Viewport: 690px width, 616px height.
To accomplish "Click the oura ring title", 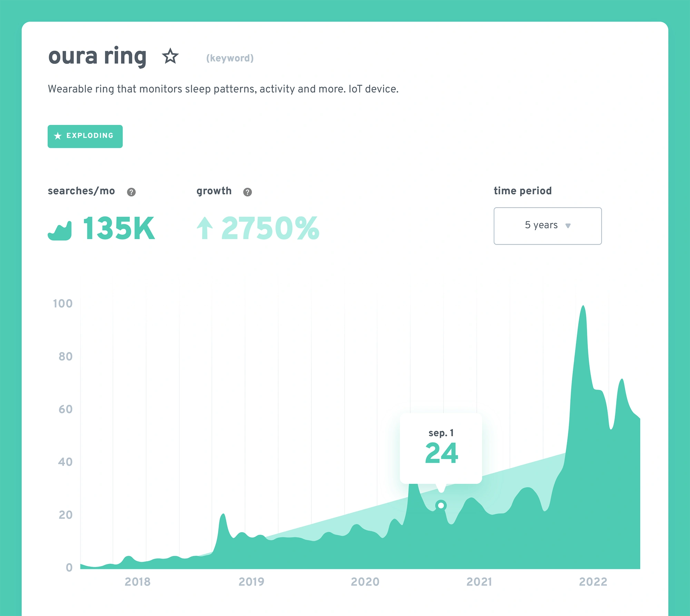I will 98,56.
